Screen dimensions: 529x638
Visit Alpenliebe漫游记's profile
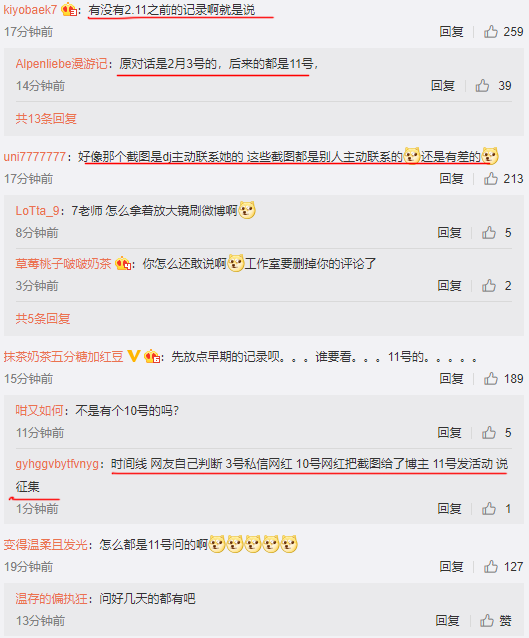click(61, 63)
